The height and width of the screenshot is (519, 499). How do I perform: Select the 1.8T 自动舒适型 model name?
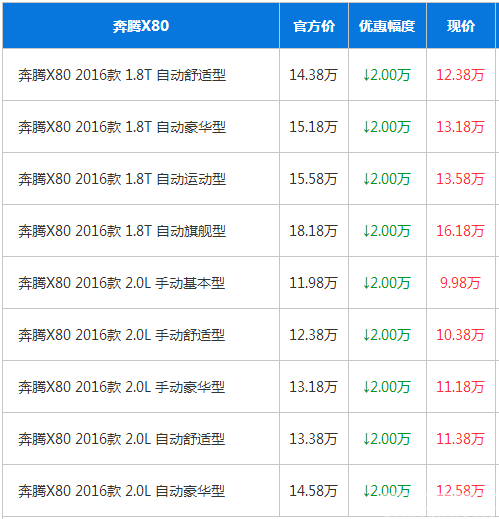pyautogui.click(x=122, y=75)
